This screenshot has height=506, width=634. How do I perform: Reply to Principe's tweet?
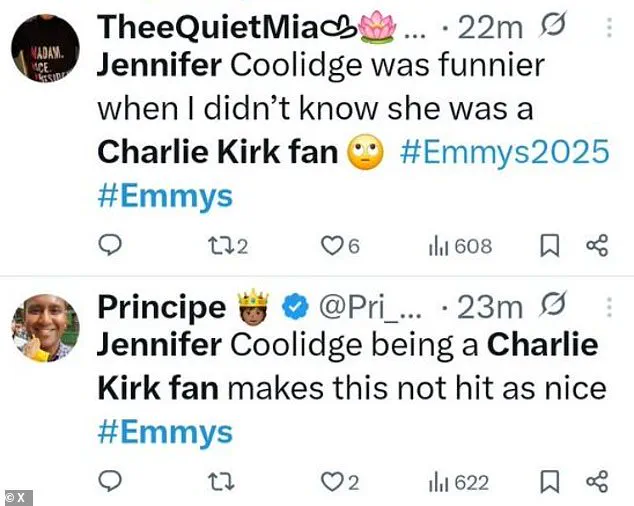pyautogui.click(x=112, y=483)
